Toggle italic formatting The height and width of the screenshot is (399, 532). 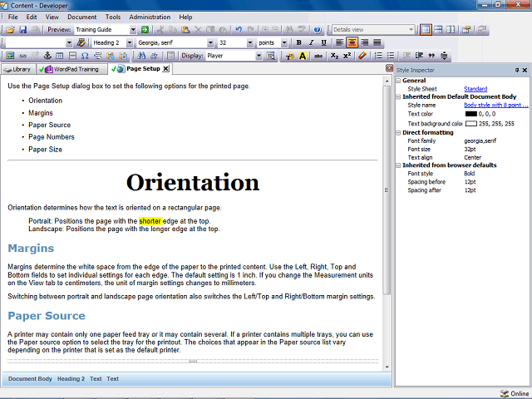(311, 42)
